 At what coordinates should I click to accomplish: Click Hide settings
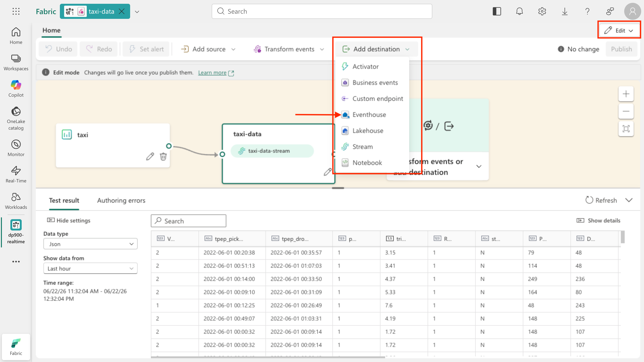pos(69,220)
